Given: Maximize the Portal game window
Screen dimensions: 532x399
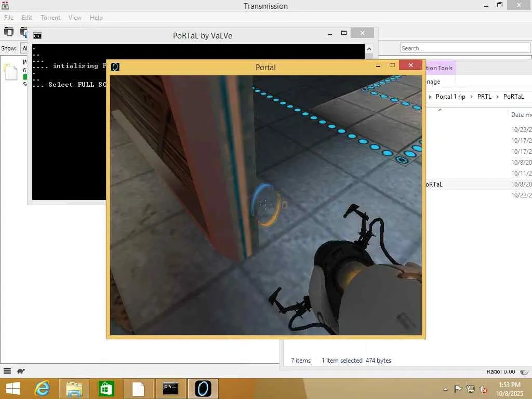Looking at the screenshot, I should tap(392, 65).
